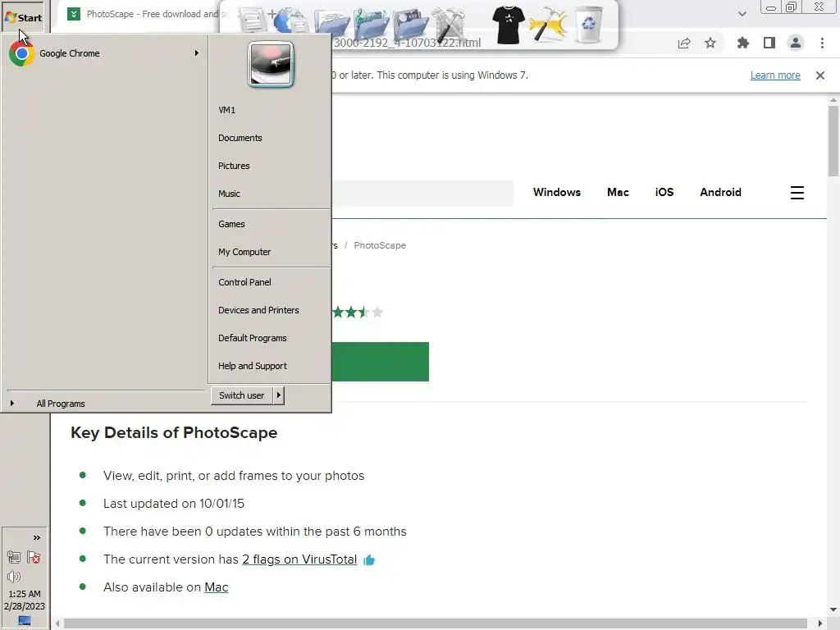The height and width of the screenshot is (630, 840).
Task: Click the star rating on the page
Action: [358, 313]
